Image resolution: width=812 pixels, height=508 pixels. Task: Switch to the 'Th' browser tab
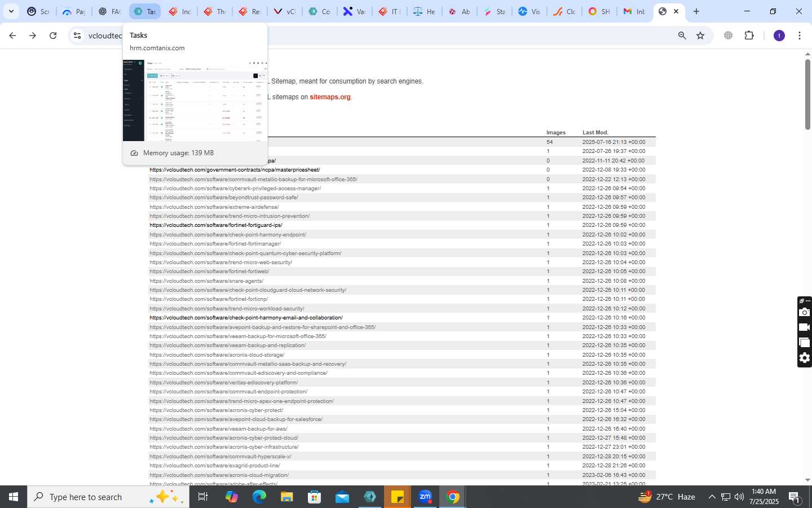click(x=214, y=11)
